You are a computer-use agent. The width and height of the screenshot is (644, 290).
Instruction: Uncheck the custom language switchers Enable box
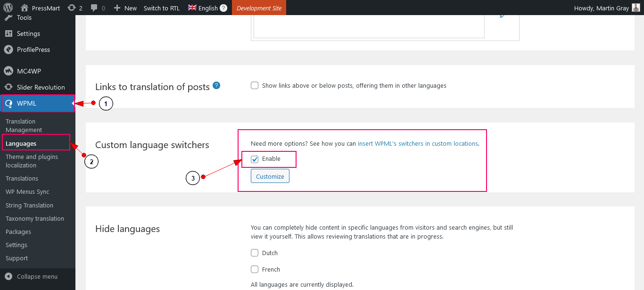(255, 159)
